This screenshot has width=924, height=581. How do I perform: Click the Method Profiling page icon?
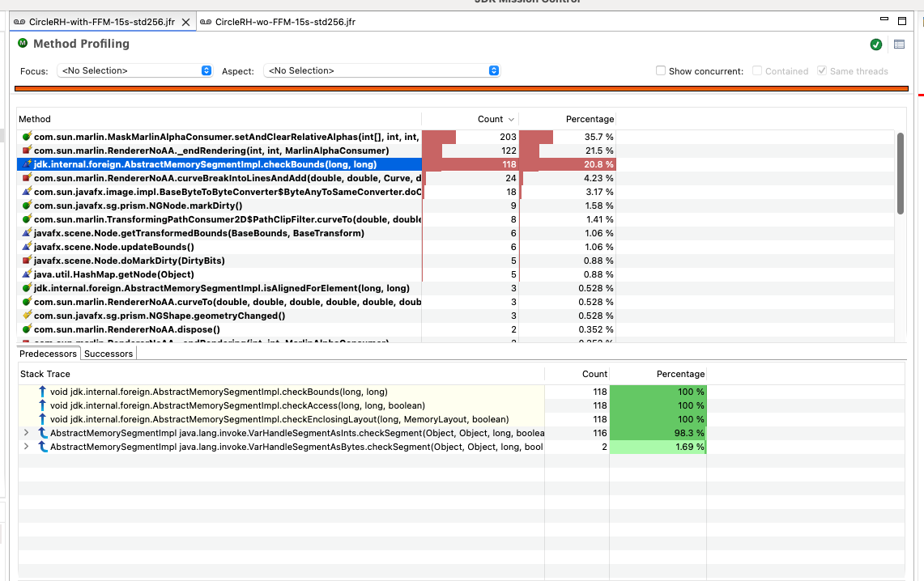coord(23,44)
